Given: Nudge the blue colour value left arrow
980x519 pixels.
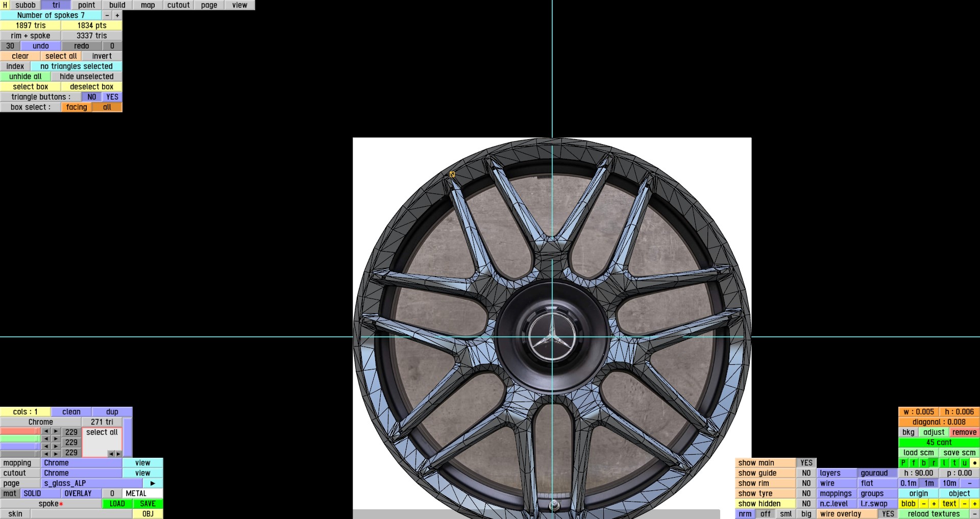Looking at the screenshot, I should (x=46, y=446).
